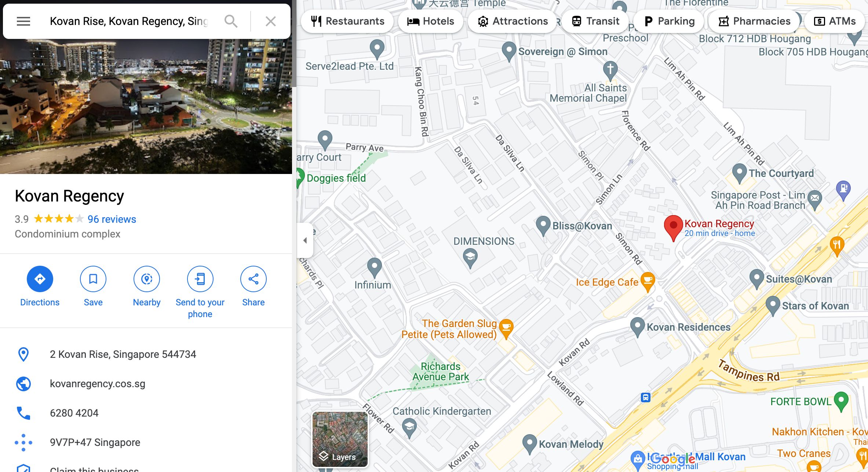Send Kovan Regency to your phone
Screen dimensions: 868x472
pyautogui.click(x=200, y=279)
